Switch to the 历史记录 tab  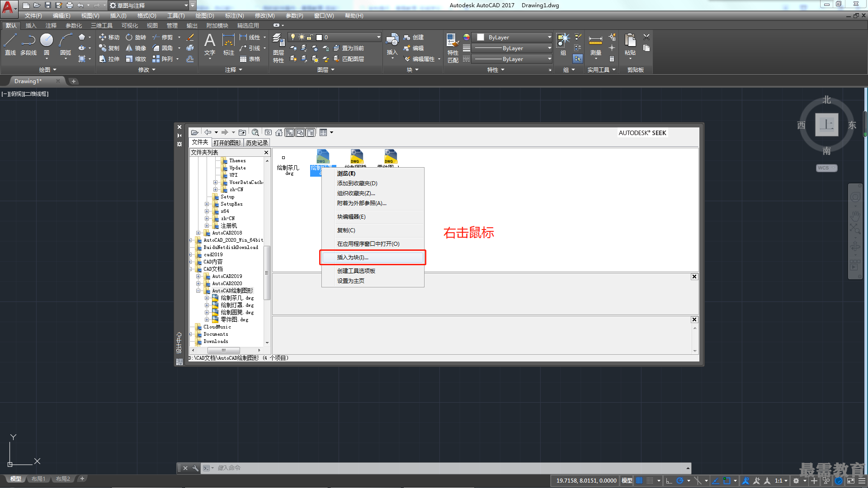[257, 143]
